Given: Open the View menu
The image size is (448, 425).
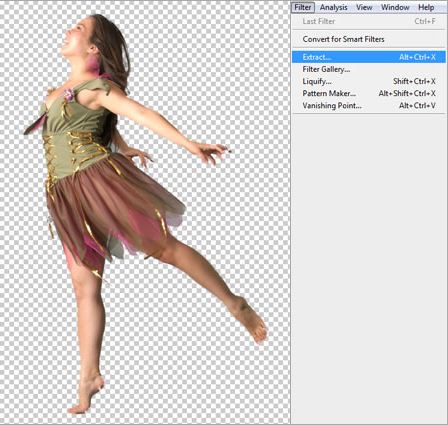Looking at the screenshot, I should 364,7.
